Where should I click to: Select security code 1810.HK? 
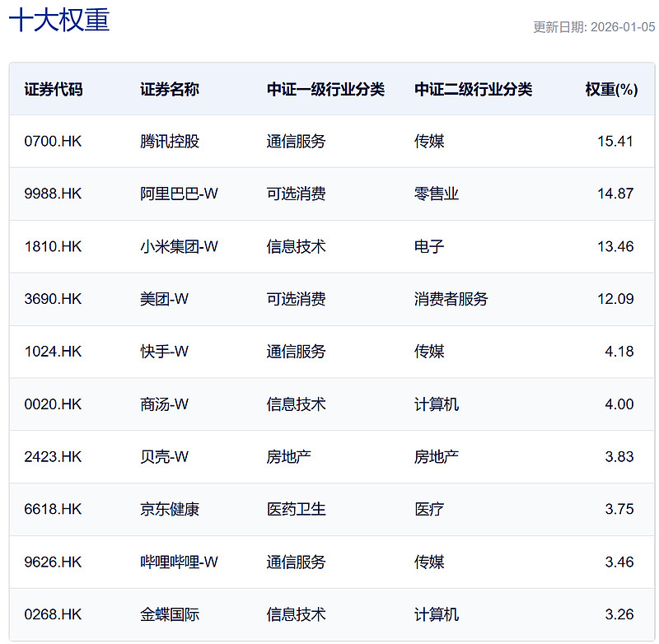53,246
